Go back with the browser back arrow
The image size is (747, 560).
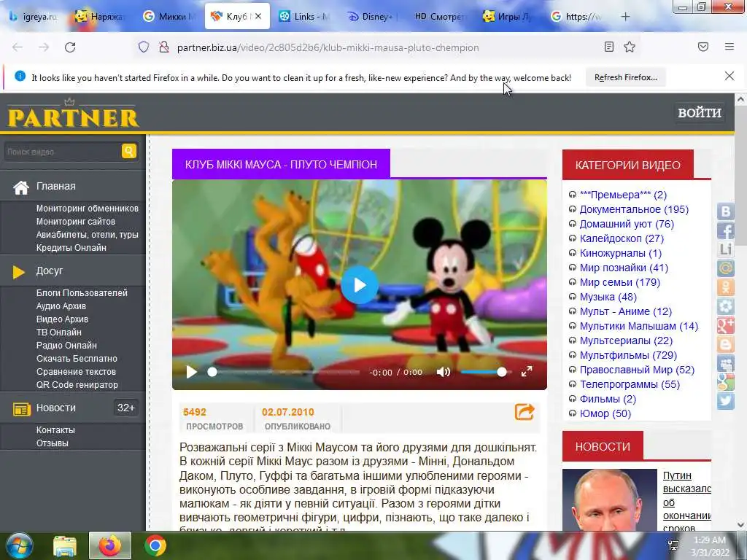(x=18, y=47)
